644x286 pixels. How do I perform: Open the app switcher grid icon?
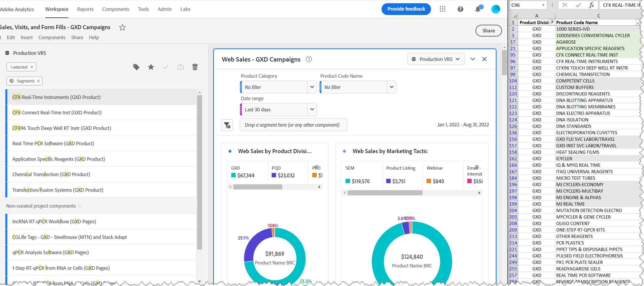pos(442,9)
